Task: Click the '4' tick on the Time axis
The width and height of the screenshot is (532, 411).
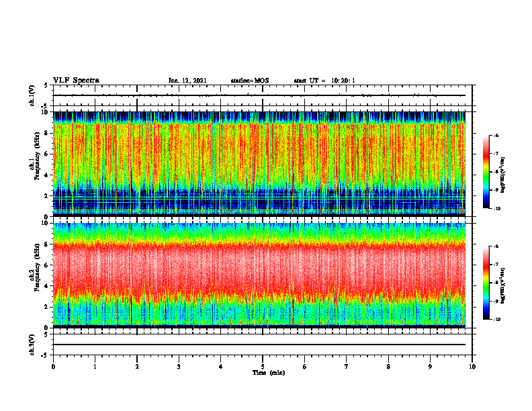Action: pos(221,367)
